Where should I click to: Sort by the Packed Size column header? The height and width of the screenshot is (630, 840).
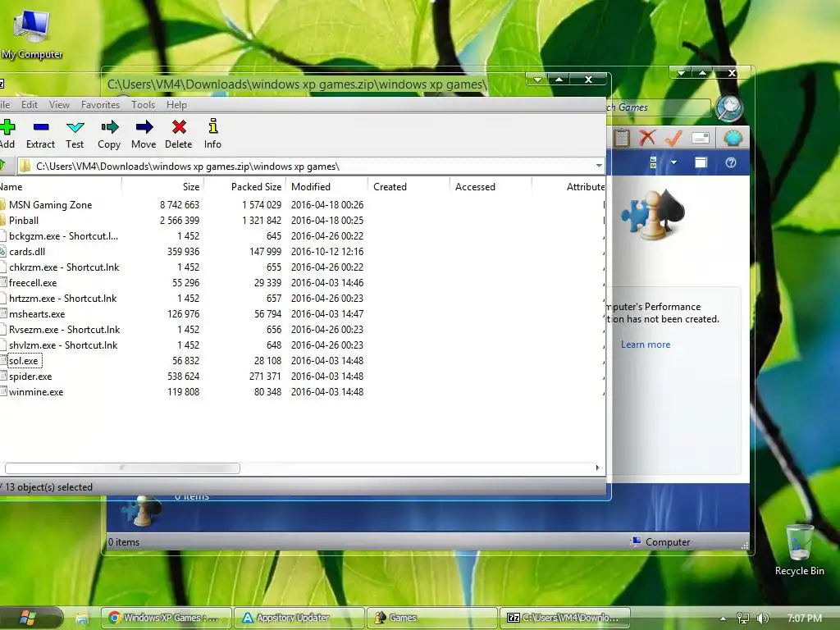tap(244, 187)
